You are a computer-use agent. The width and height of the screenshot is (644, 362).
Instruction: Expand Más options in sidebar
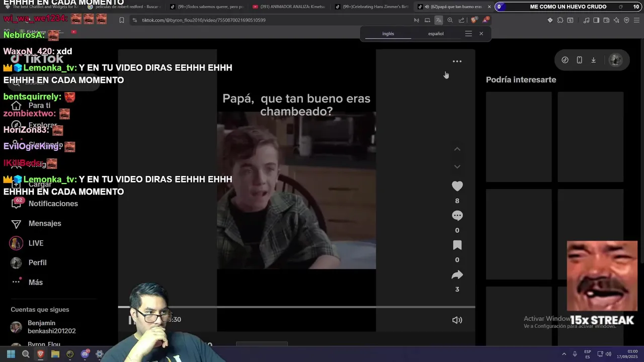pyautogui.click(x=28, y=282)
